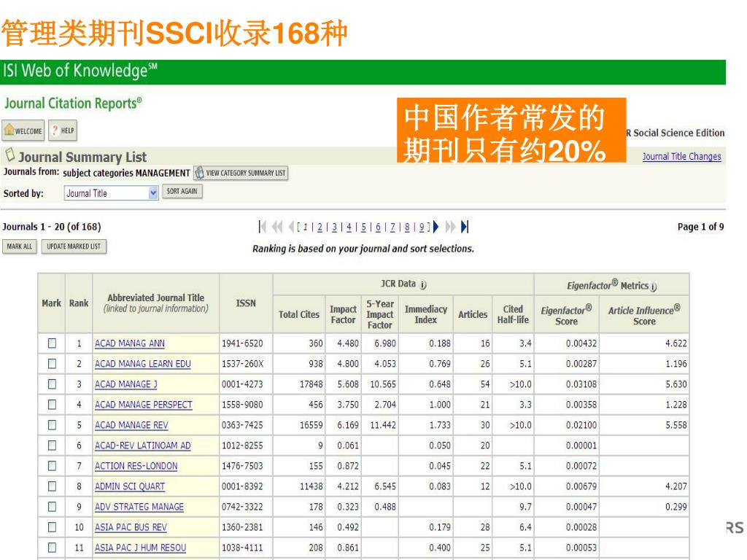The height and width of the screenshot is (560, 747).
Task: Open the Journal Title Changes link
Action: tap(681, 156)
